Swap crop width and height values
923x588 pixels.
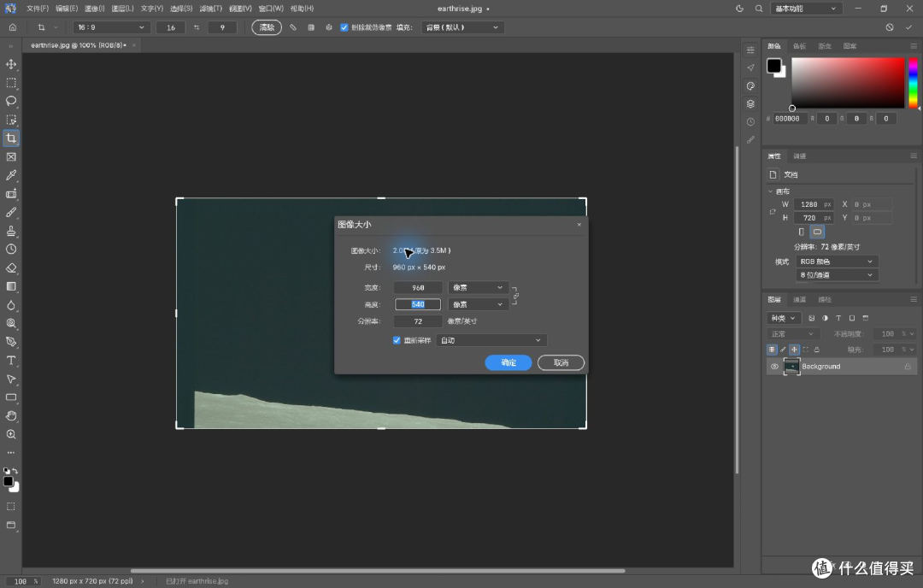pos(197,27)
